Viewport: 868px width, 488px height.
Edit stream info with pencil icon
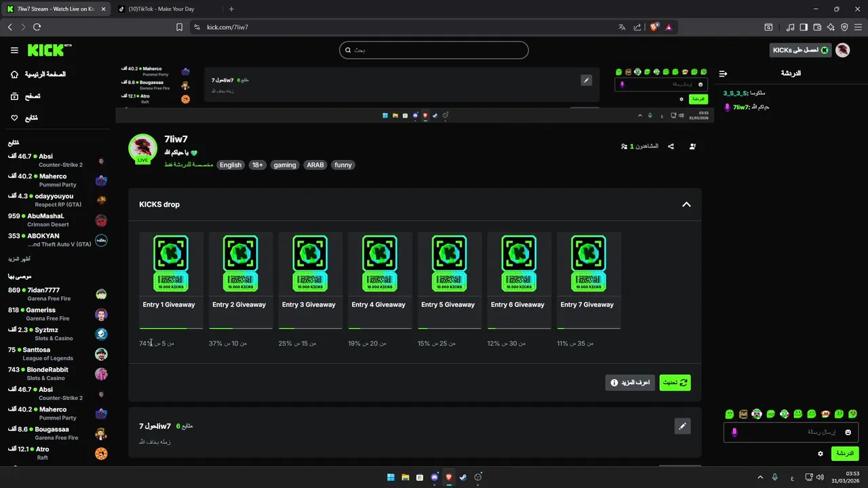[x=683, y=426]
